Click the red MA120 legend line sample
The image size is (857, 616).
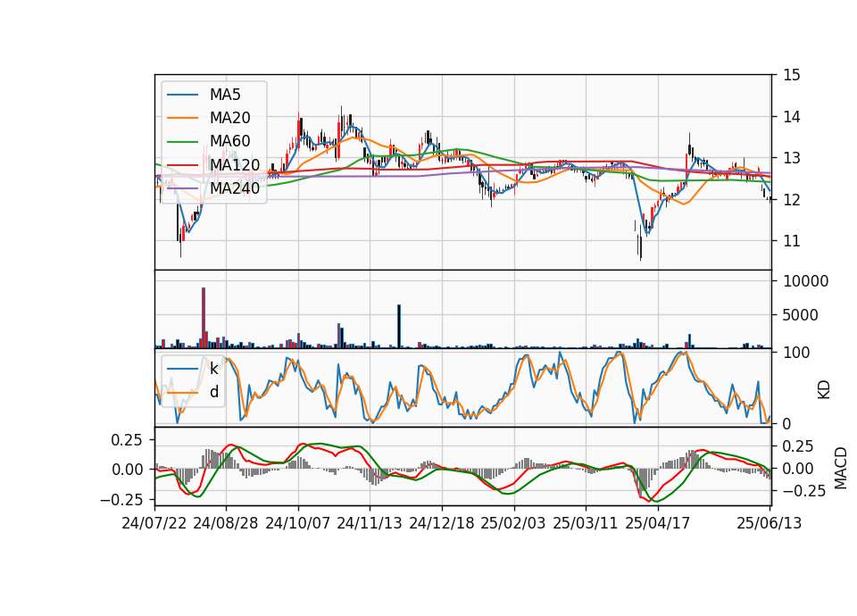[x=182, y=165]
